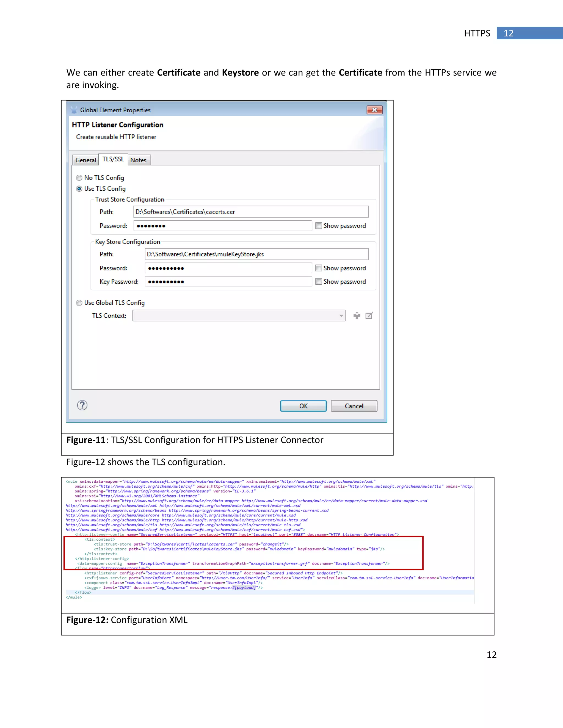Open help for Global Element Properties

(82, 405)
